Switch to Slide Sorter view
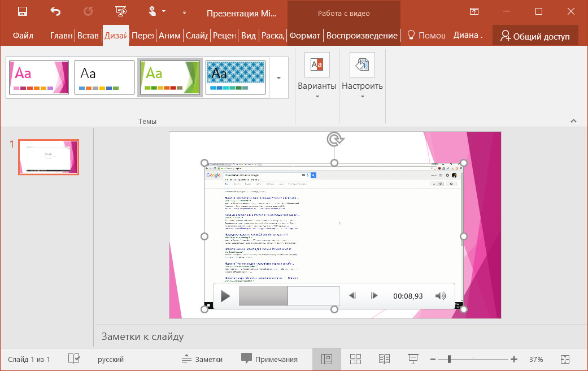Image resolution: width=588 pixels, height=371 pixels. point(355,359)
